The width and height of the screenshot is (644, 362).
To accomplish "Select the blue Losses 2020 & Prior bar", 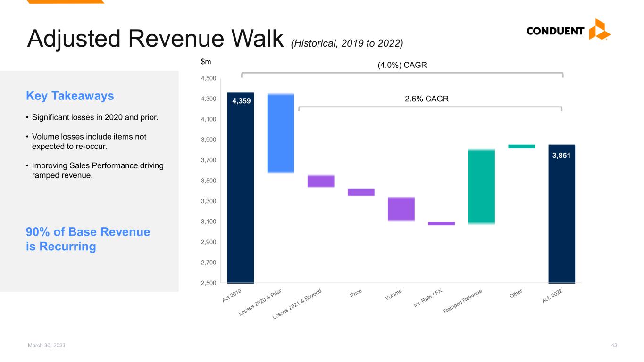I will 281,133.
